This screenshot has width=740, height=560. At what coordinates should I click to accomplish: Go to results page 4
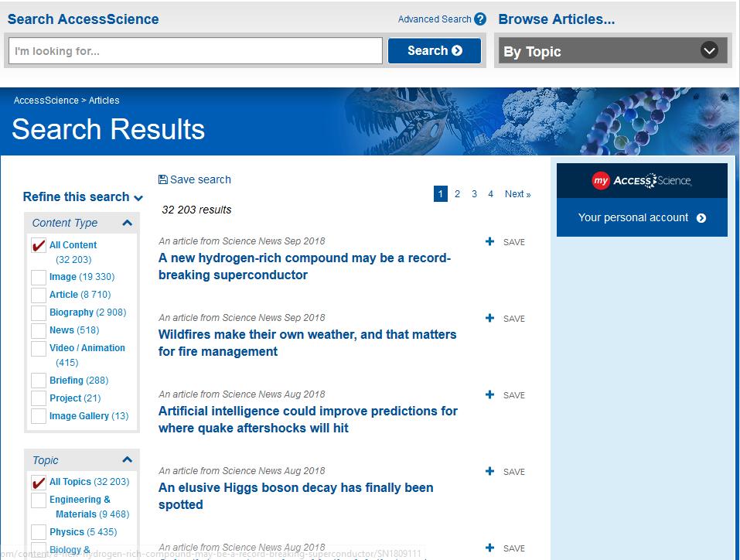click(x=491, y=193)
